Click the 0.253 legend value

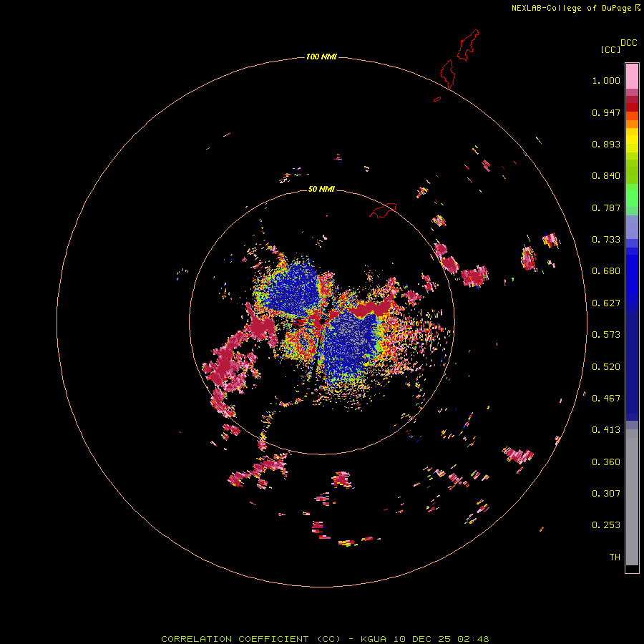click(606, 525)
